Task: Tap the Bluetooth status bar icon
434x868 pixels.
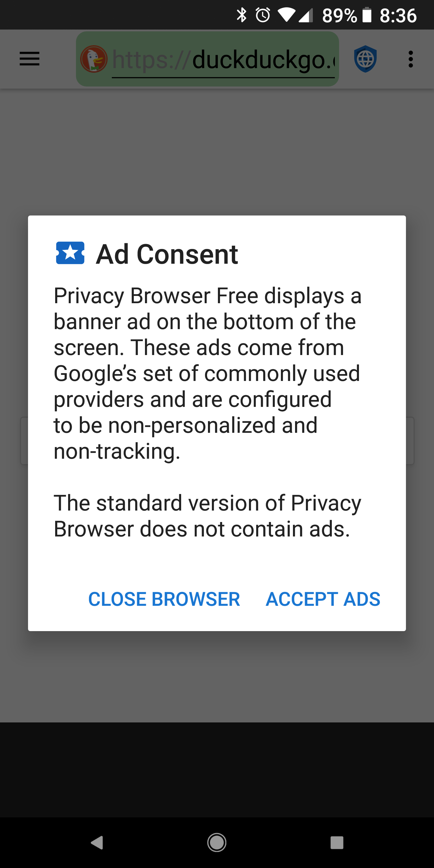Action: [x=242, y=15]
